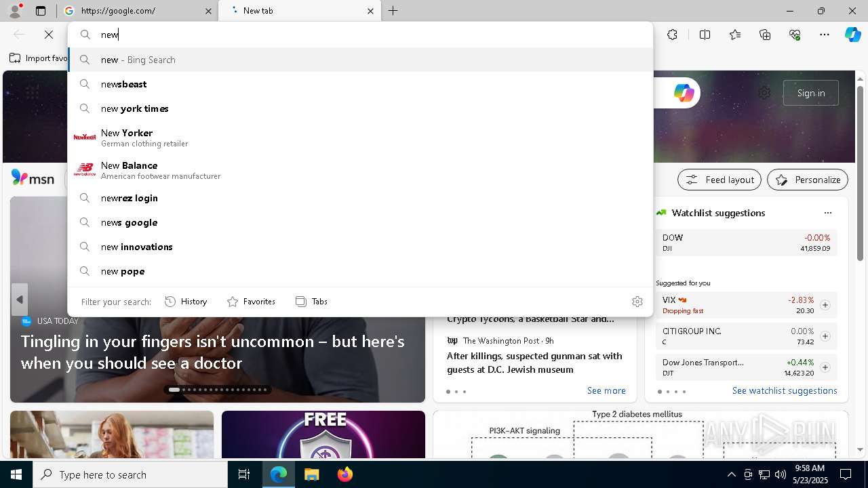Show previous carousel story arrow
The width and height of the screenshot is (868, 488).
tap(20, 300)
